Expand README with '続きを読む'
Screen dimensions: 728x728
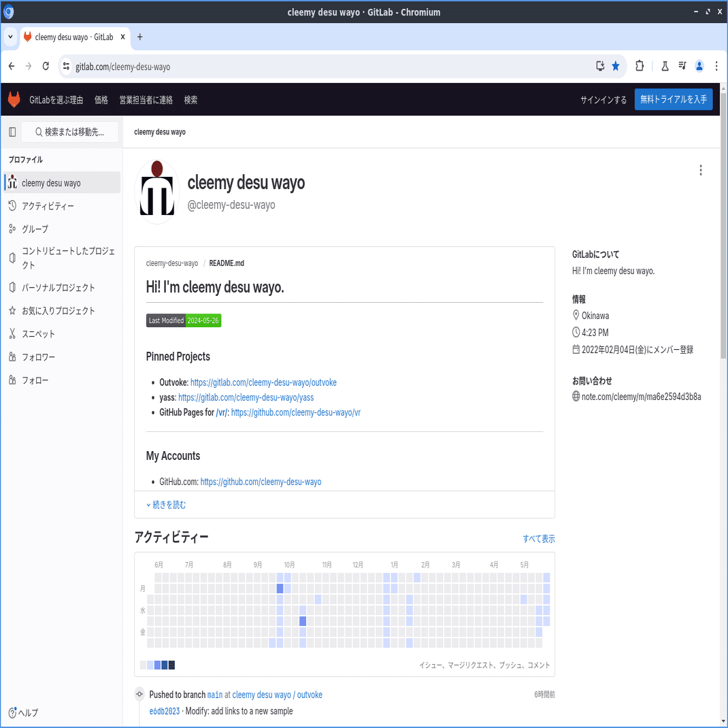click(x=166, y=505)
